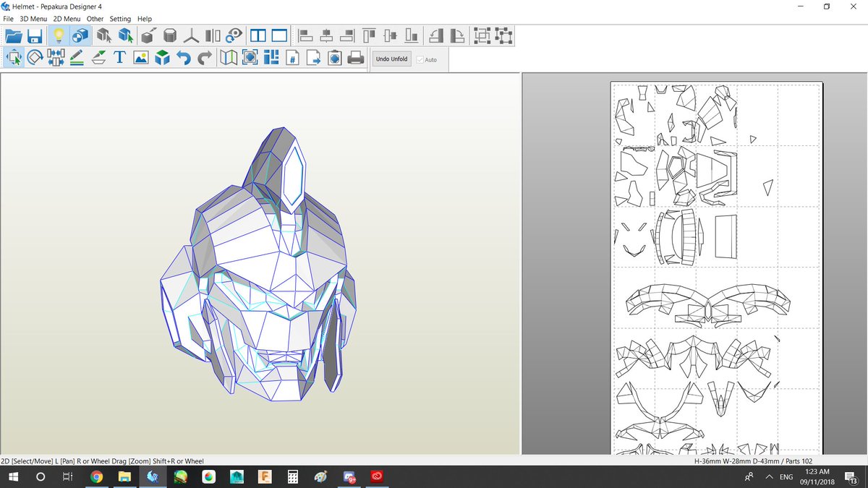Select the Text input tool
Screen dimensions: 868x488
pyautogui.click(x=120, y=58)
